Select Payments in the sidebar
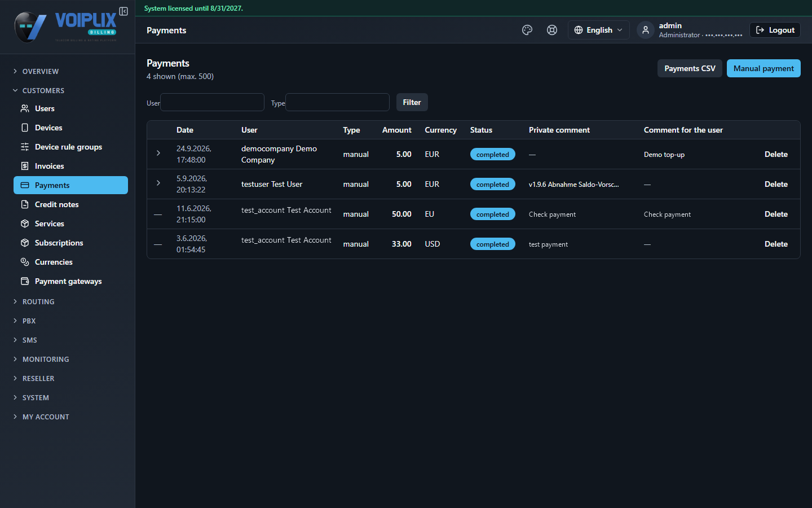812x508 pixels. pyautogui.click(x=70, y=185)
